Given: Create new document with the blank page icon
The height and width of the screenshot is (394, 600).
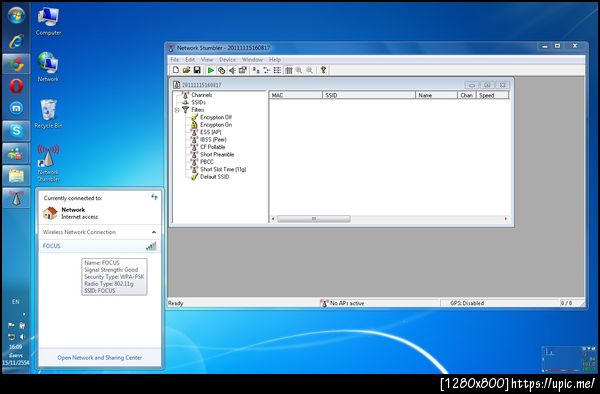Looking at the screenshot, I should click(x=176, y=70).
